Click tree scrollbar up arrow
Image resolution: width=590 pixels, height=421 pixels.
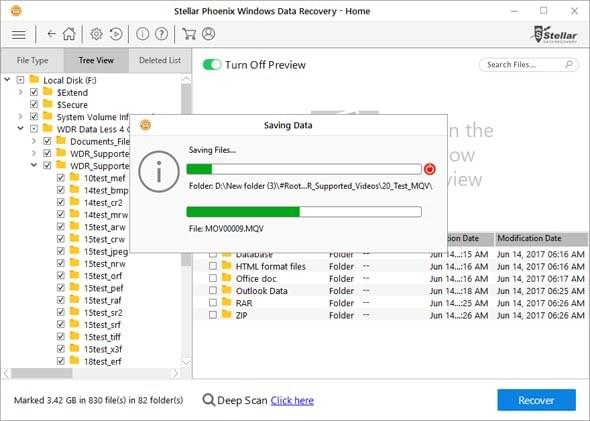click(x=186, y=79)
